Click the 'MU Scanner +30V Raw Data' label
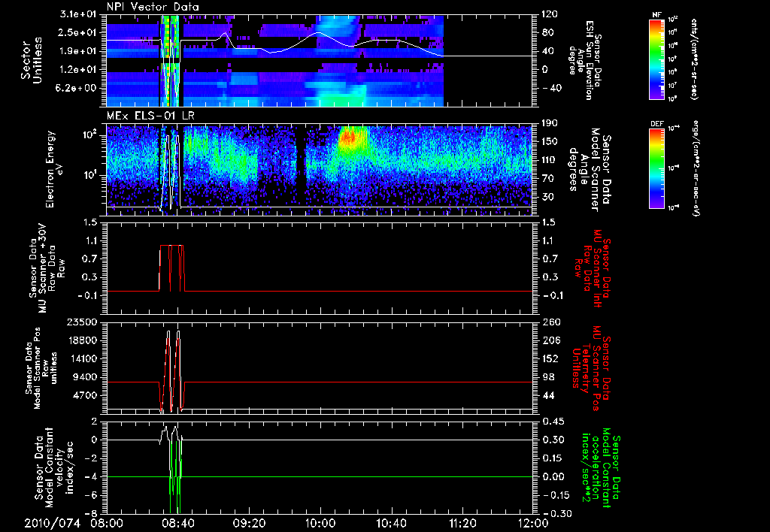The height and width of the screenshot is (532, 770). tap(47, 268)
